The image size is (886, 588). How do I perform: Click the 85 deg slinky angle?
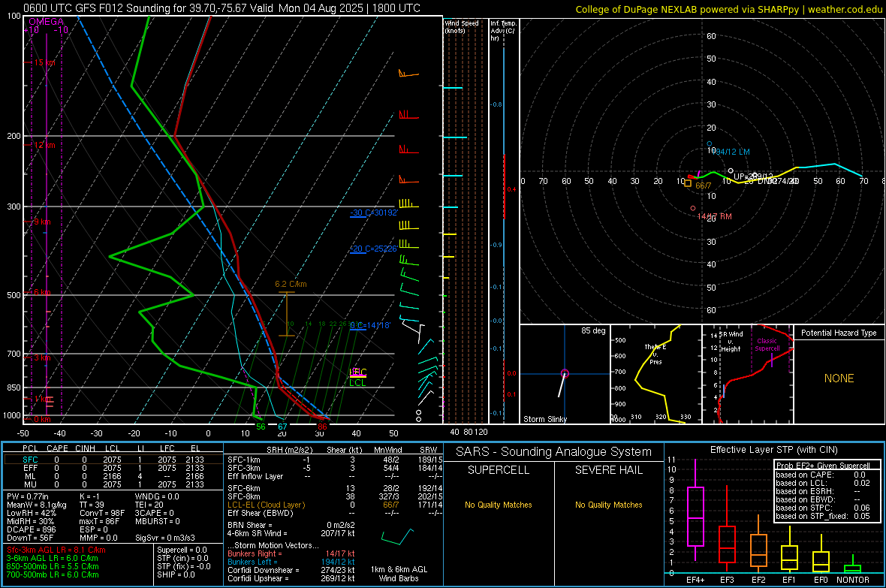click(x=593, y=330)
